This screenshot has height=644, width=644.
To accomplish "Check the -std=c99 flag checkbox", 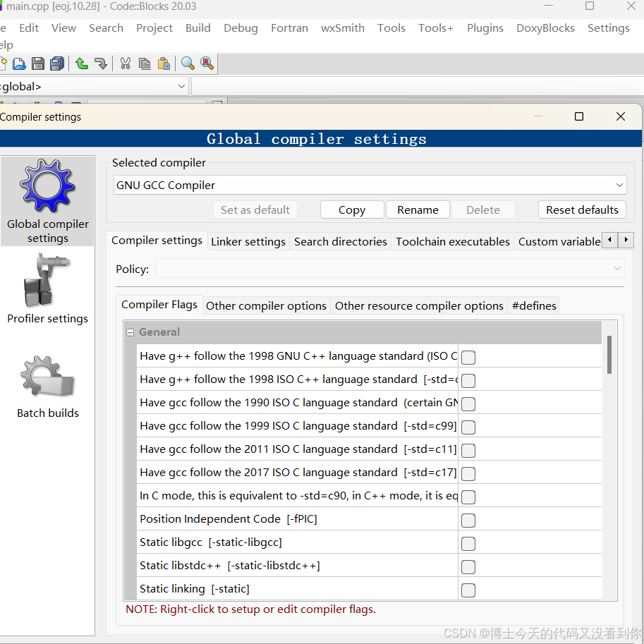I will pos(468,427).
